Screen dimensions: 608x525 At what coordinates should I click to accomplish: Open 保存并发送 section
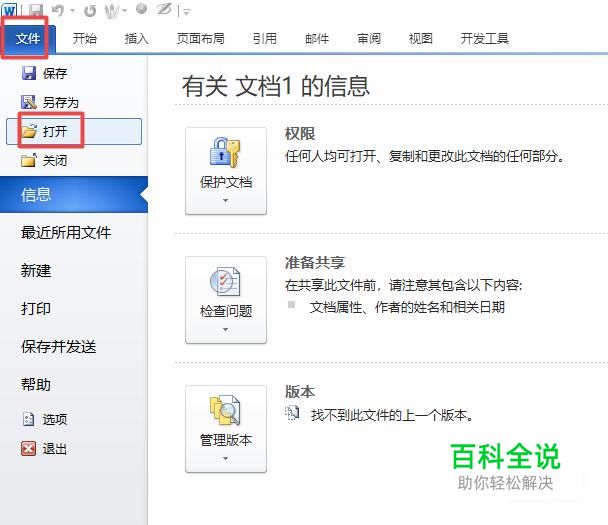59,346
